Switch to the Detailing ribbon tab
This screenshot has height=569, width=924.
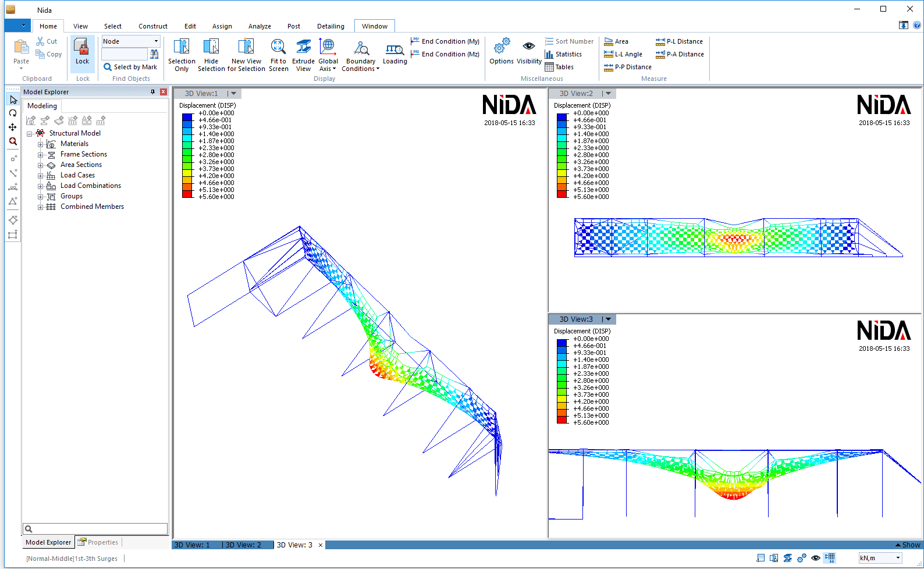pyautogui.click(x=330, y=26)
